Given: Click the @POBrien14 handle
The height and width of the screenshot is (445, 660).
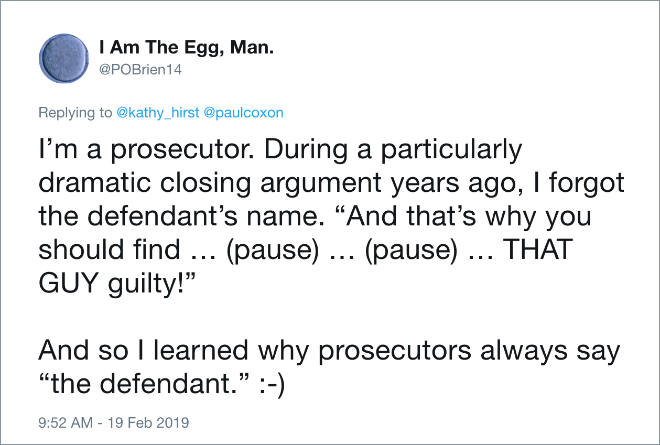Looking at the screenshot, I should (x=140, y=69).
